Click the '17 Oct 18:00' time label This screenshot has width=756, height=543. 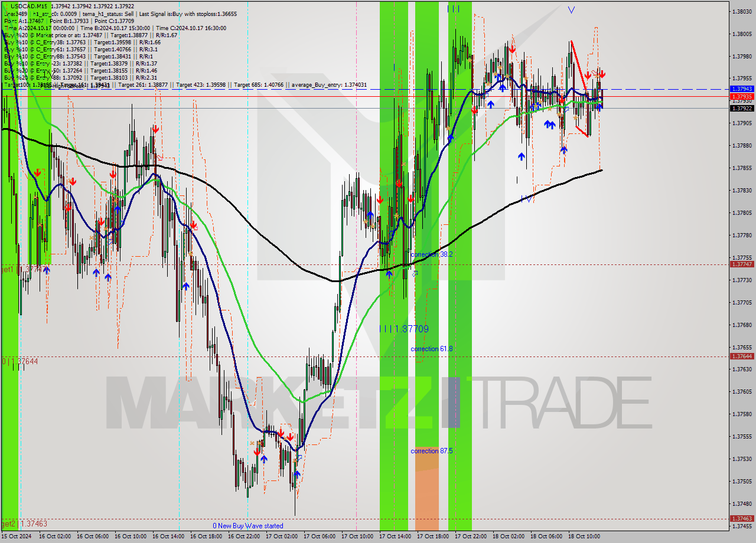pos(433,537)
